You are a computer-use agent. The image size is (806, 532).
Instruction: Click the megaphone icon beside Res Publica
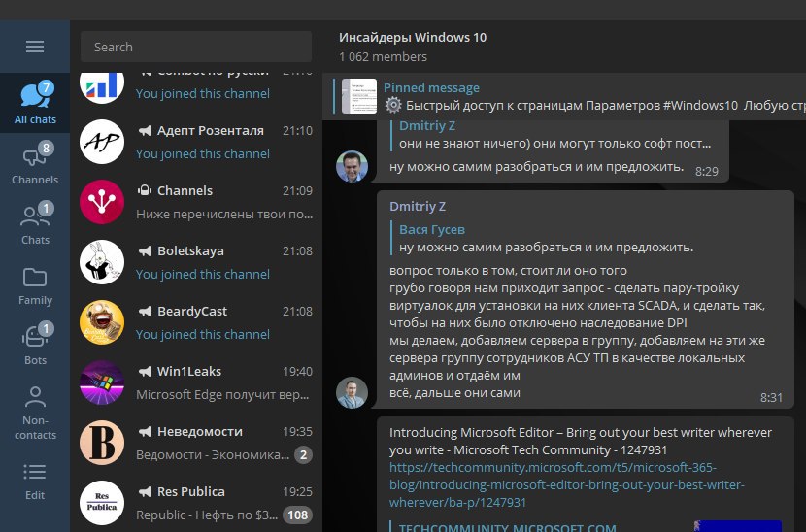[x=145, y=492]
